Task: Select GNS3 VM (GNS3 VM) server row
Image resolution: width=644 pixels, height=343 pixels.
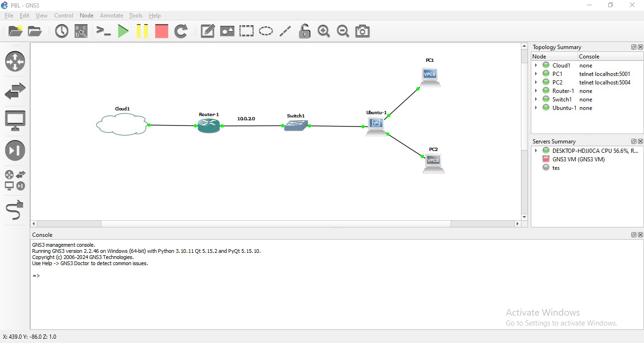Action: tap(578, 159)
